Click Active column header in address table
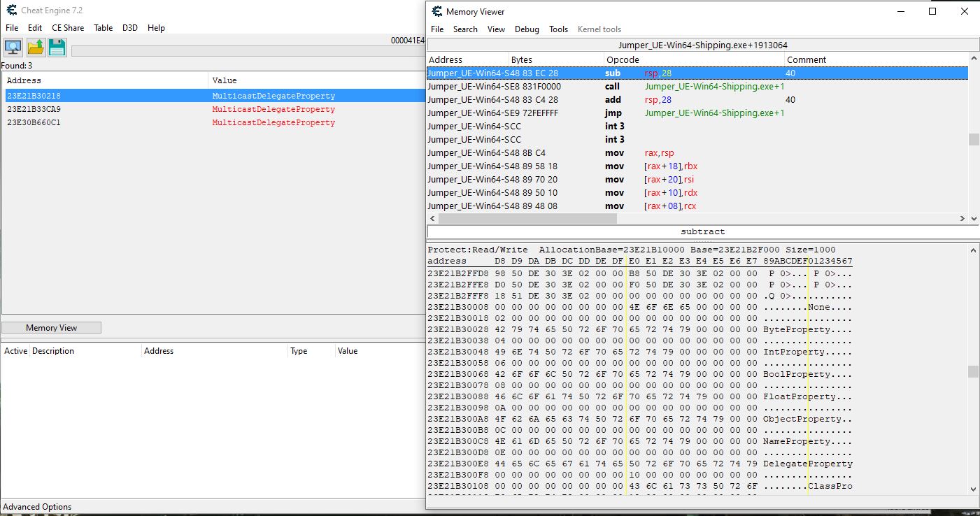 point(15,351)
